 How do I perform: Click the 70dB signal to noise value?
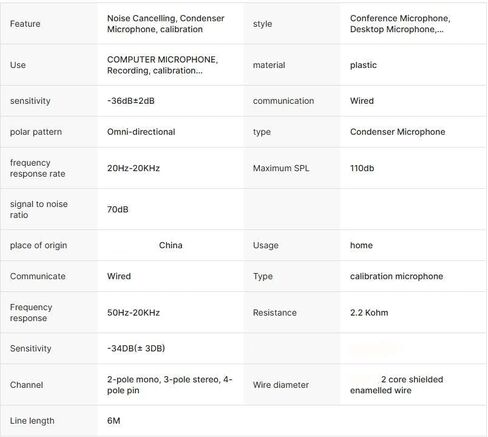(118, 209)
